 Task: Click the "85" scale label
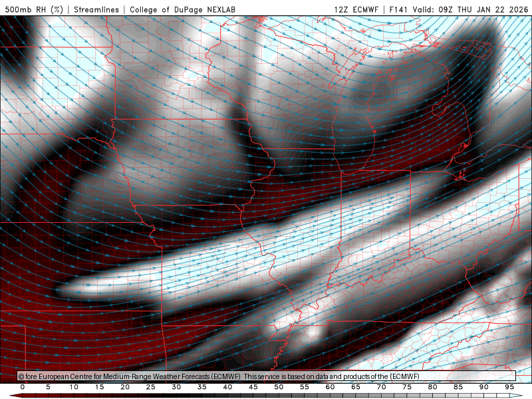pos(458,387)
